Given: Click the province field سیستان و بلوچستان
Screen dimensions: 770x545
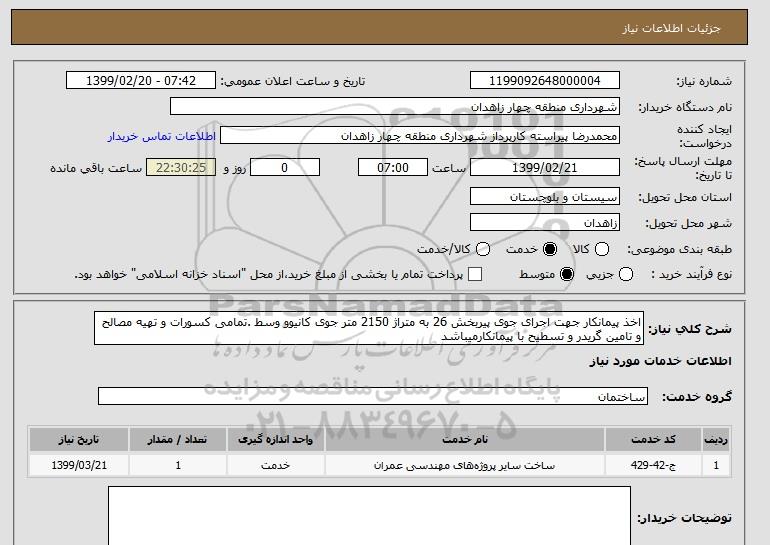Looking at the screenshot, I should 545,196.
